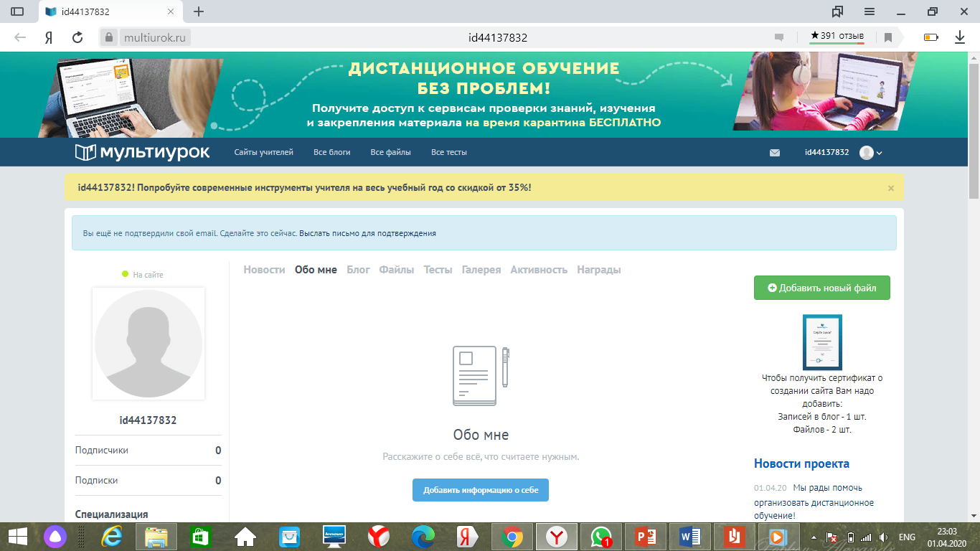Open the browser hamburger menu
This screenshot has height=551, width=980.
[870, 11]
